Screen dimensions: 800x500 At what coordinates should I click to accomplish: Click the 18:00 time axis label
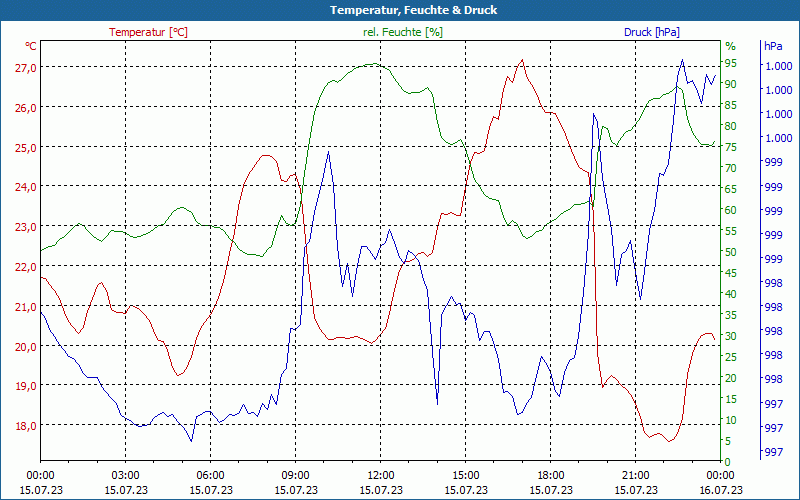551,476
